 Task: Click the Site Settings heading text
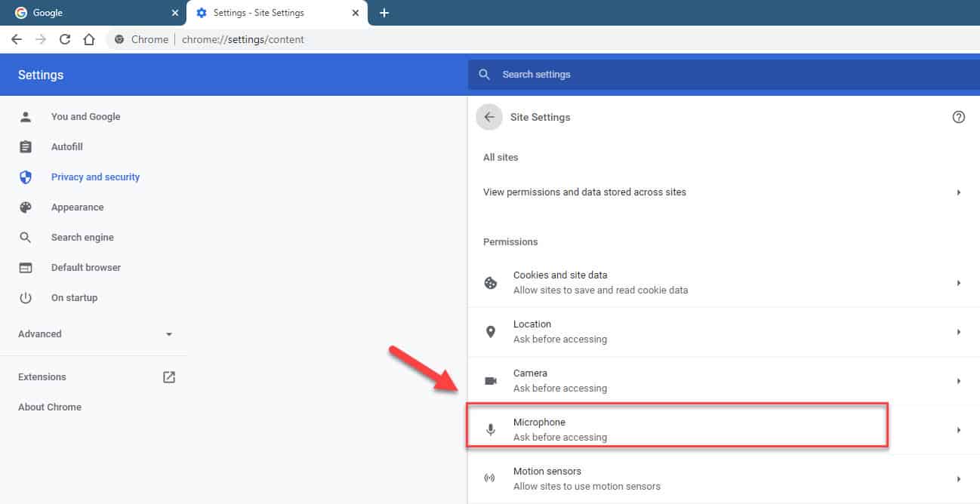click(541, 117)
